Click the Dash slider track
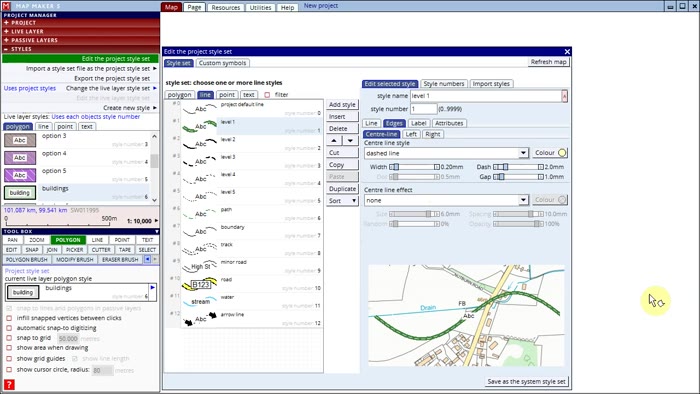The image size is (700, 394). click(x=518, y=167)
